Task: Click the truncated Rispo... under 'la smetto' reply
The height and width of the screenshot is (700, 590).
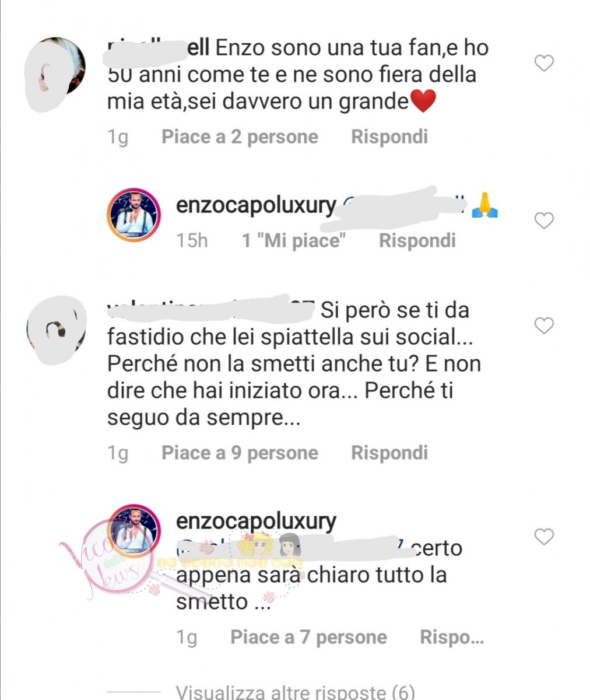Action: tap(452, 637)
